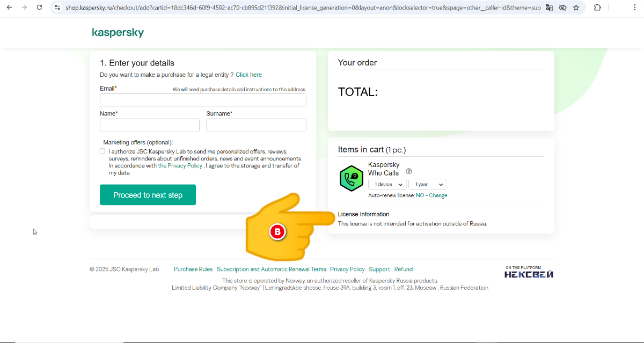Screen dimensions: 644x343
Task: Open the Refund footer link
Action: (x=404, y=269)
